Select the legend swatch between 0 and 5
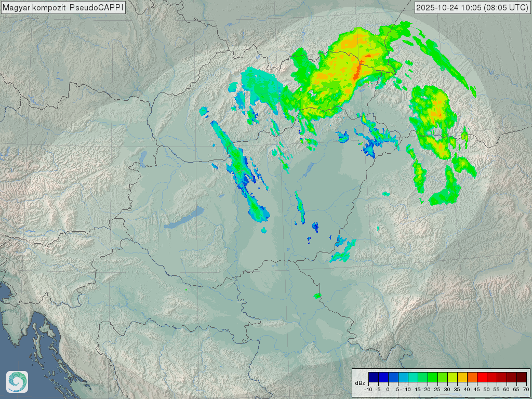Screen dimensions: 532x399 [393, 377]
